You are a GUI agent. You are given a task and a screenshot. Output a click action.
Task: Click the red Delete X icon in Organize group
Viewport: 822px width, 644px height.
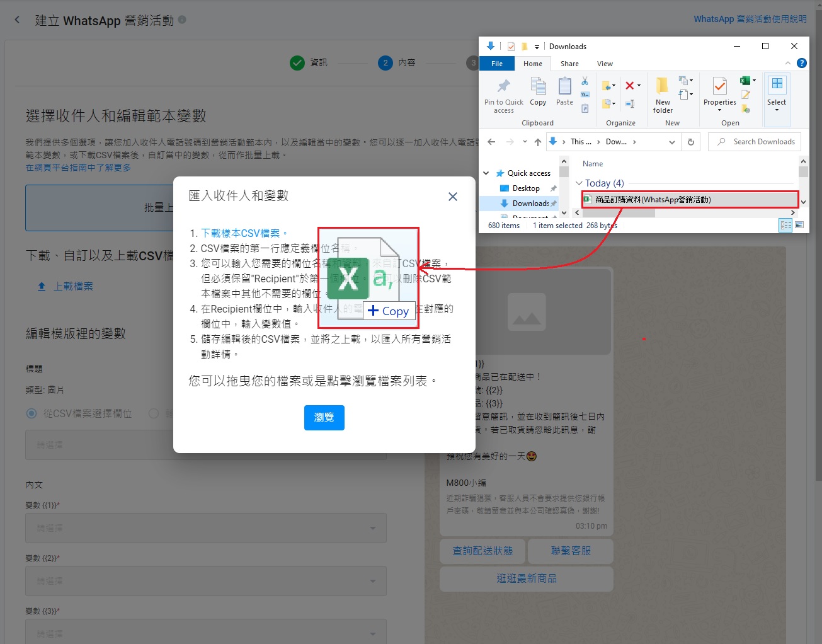pyautogui.click(x=629, y=86)
